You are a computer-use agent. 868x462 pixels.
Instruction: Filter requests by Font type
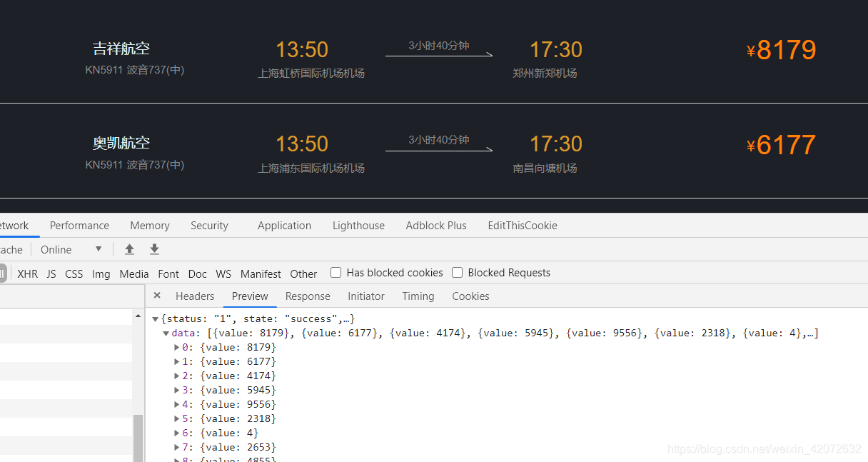168,273
